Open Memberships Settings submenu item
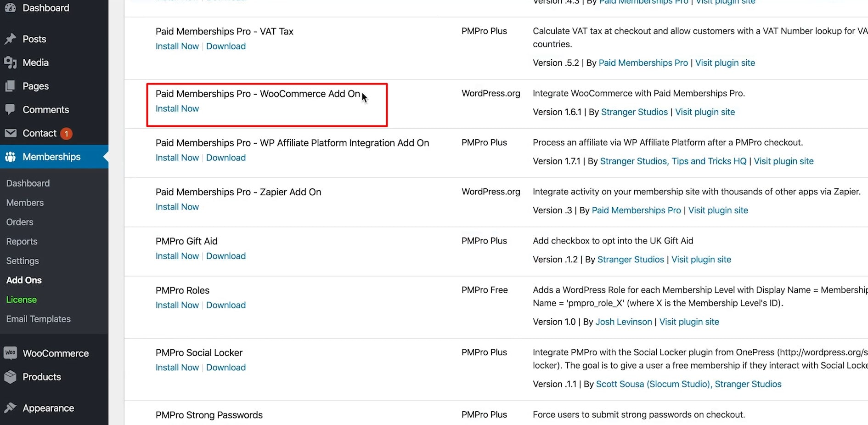 click(x=23, y=261)
